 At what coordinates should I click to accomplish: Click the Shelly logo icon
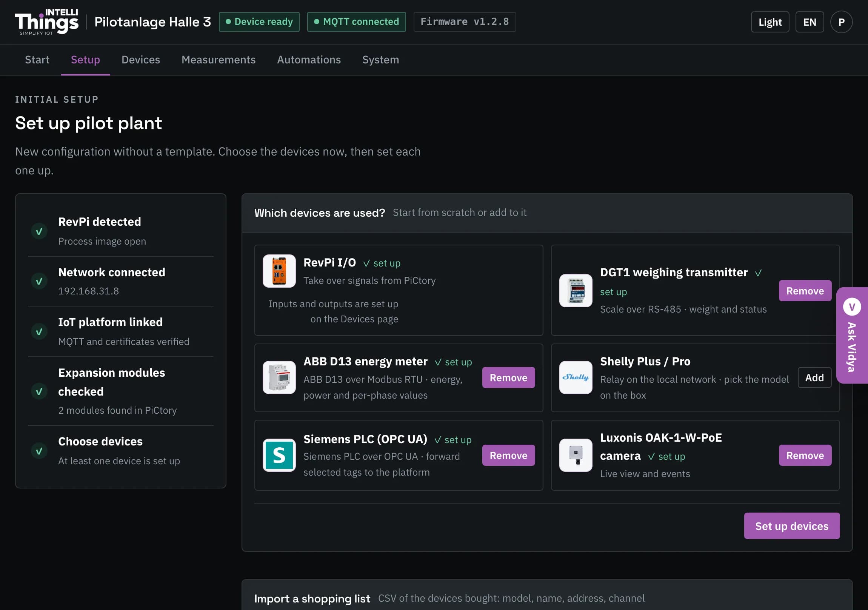576,377
